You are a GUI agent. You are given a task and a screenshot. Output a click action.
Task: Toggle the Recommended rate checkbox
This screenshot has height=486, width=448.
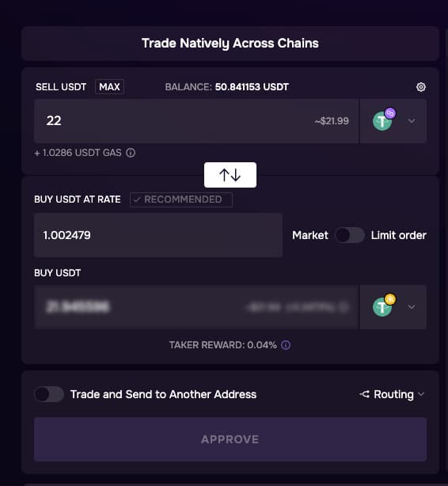181,199
